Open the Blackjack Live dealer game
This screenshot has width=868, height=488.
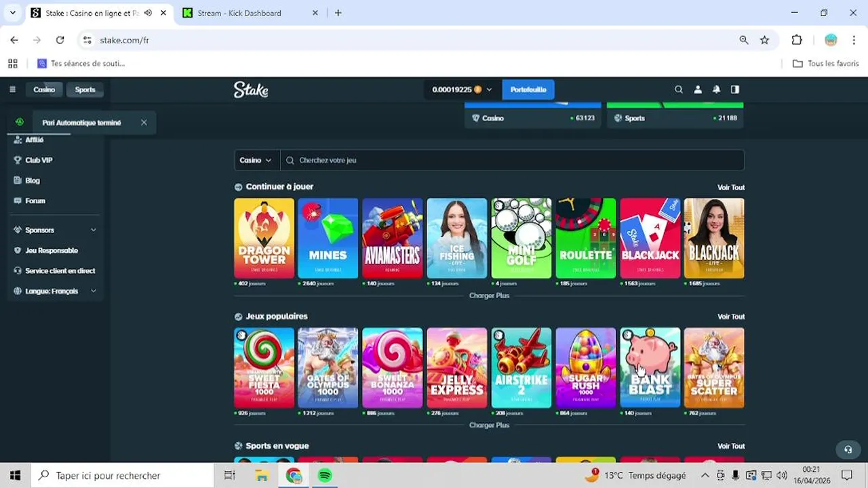(x=714, y=238)
